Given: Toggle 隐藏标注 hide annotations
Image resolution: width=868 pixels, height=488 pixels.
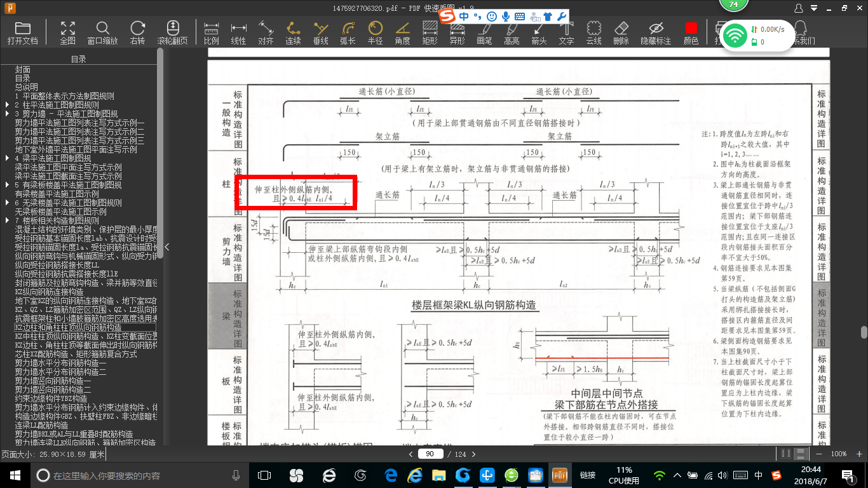Looking at the screenshot, I should point(656,32).
